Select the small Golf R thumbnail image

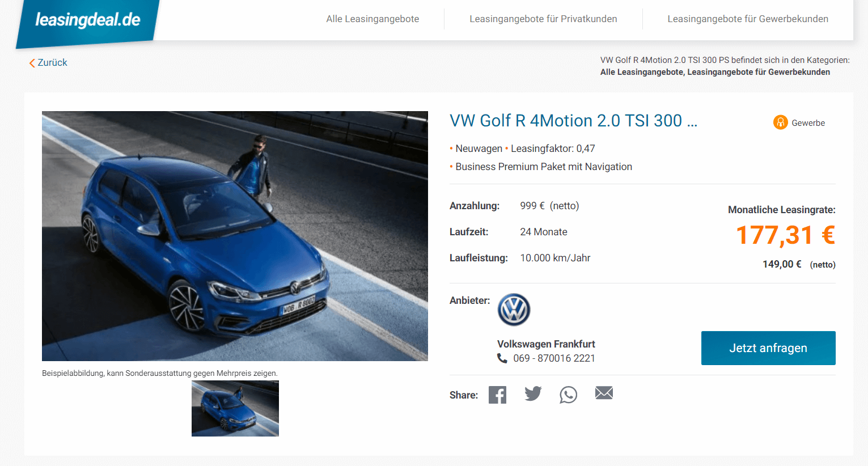point(235,408)
